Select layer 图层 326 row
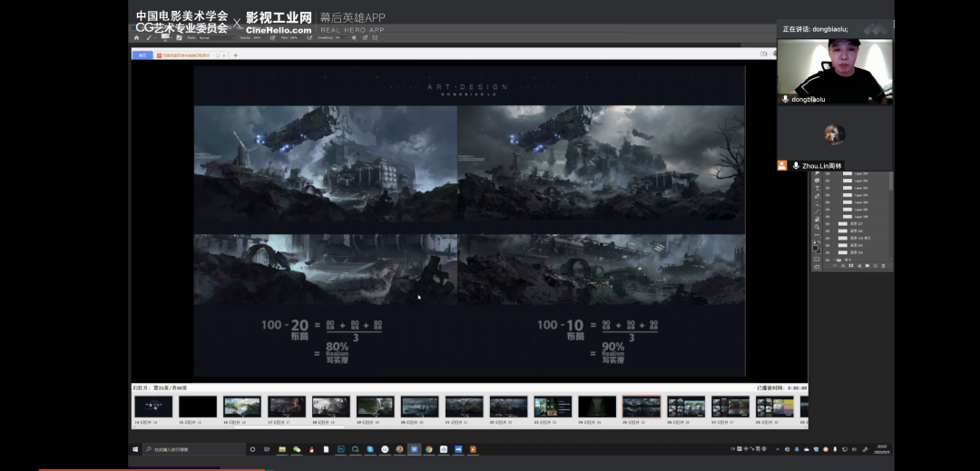Viewport: 980px width, 471px height. point(855,231)
